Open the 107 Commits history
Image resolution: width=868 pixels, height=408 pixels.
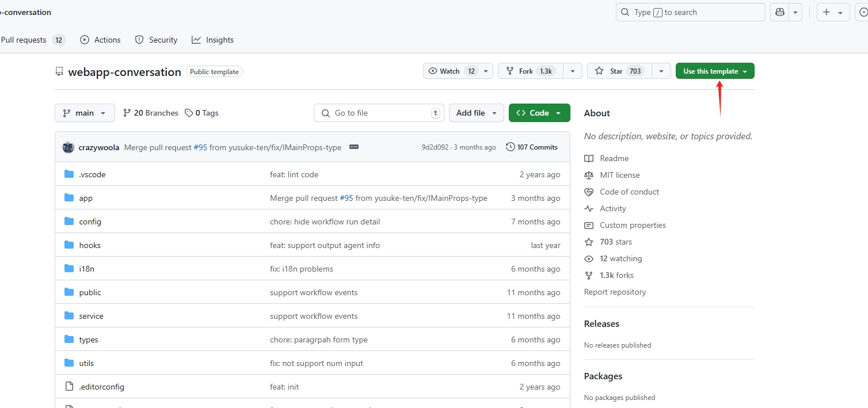pos(531,147)
